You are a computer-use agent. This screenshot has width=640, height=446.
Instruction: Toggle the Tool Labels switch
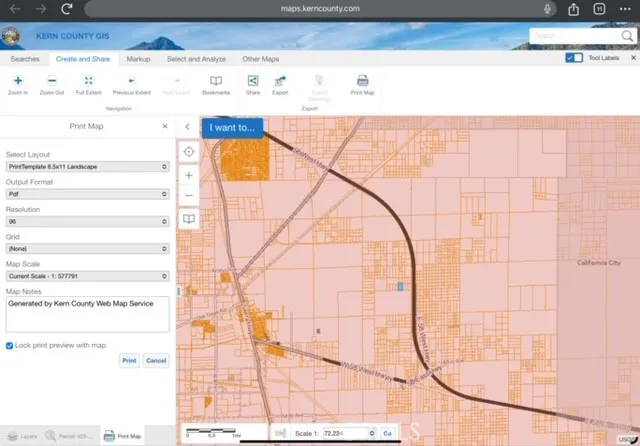point(574,59)
